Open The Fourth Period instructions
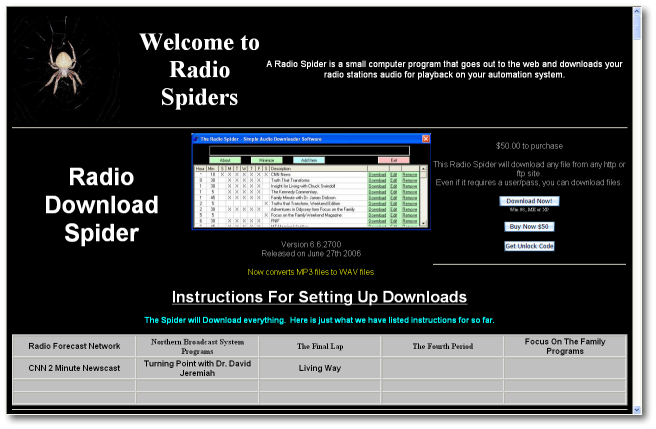The height and width of the screenshot is (429, 656). point(443,346)
